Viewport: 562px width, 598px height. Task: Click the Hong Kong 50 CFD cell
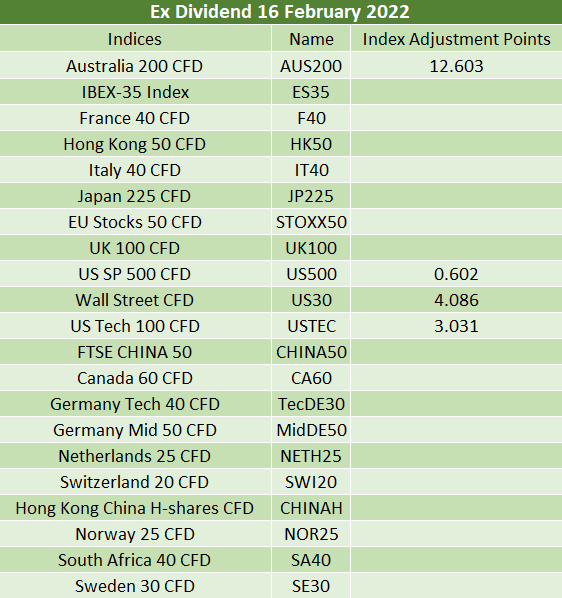[x=135, y=144]
